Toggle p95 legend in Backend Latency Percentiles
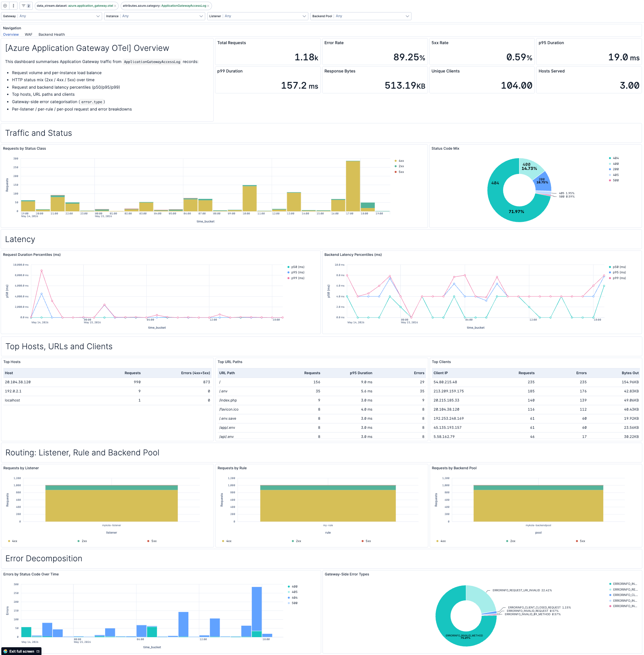Screen dimensions: 644x655 coord(617,272)
